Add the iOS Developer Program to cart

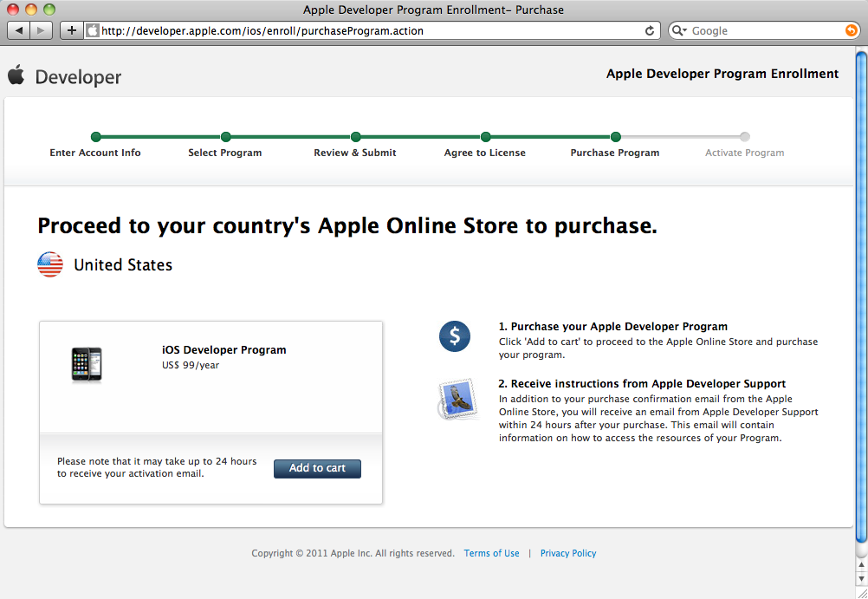click(317, 468)
